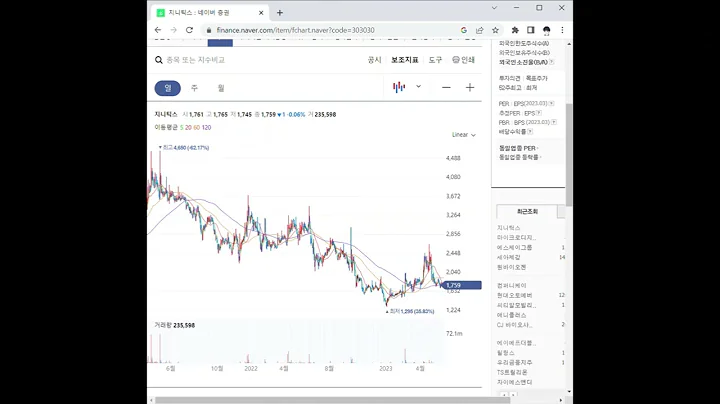Click the padlock icon in the address bar
The height and width of the screenshot is (404, 720).
209,30
